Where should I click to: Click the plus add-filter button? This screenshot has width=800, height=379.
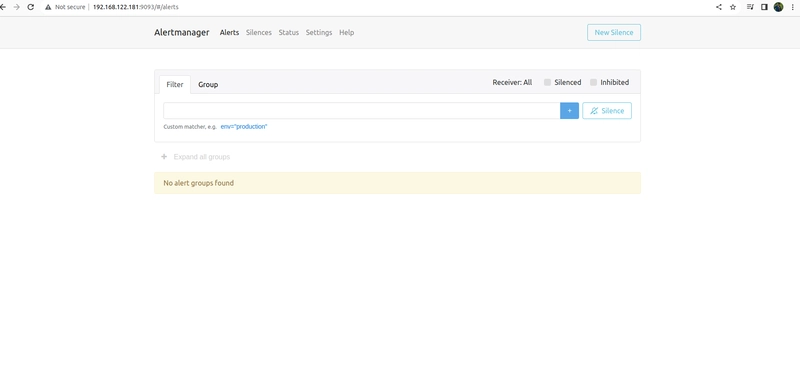click(569, 111)
